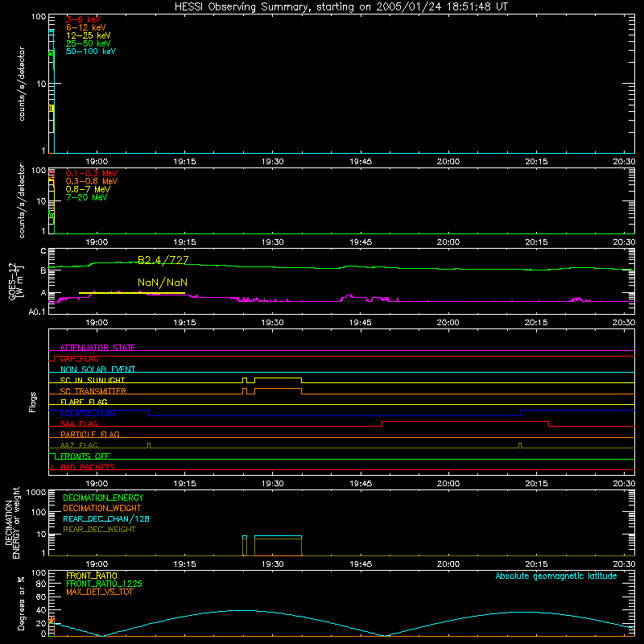Click the MAX_DET_VS_TOT legend label
644x644 pixels.
tap(100, 592)
